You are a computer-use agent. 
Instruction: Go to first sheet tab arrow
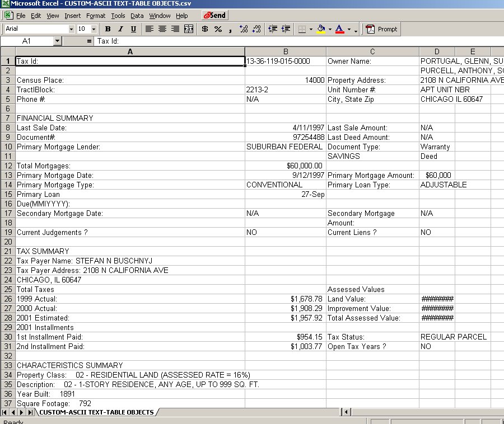(x=4, y=412)
